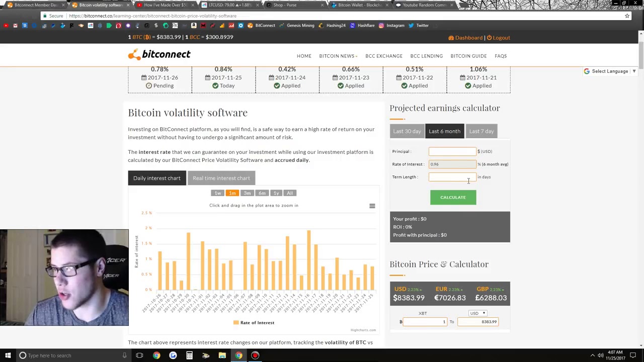Click the browser address bar URL
Image resolution: width=644 pixels, height=362 pixels.
pyautogui.click(x=153, y=16)
